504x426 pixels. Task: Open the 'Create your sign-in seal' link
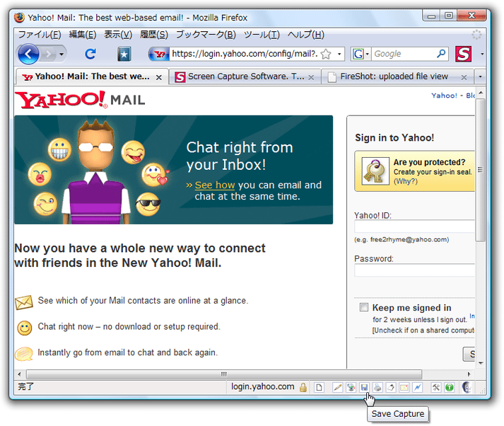(433, 172)
